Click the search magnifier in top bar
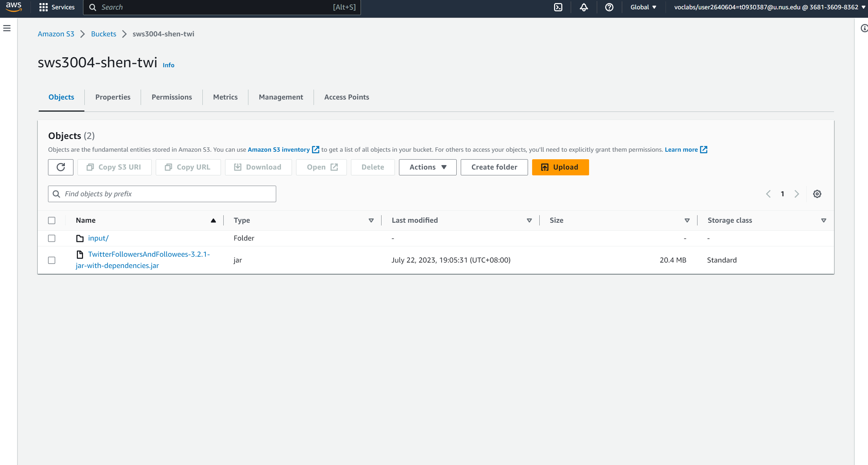868x465 pixels. [93, 7]
